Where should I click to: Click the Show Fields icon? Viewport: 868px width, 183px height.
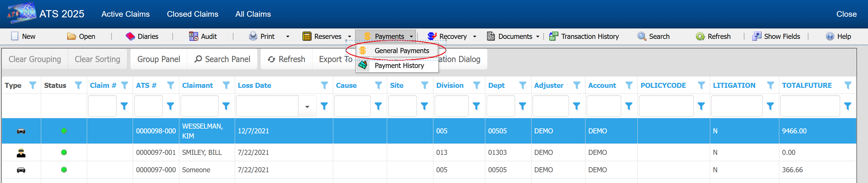tap(756, 36)
